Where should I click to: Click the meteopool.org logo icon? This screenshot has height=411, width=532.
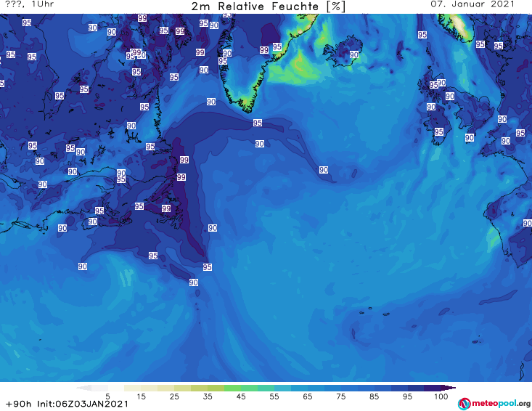pos(464,404)
